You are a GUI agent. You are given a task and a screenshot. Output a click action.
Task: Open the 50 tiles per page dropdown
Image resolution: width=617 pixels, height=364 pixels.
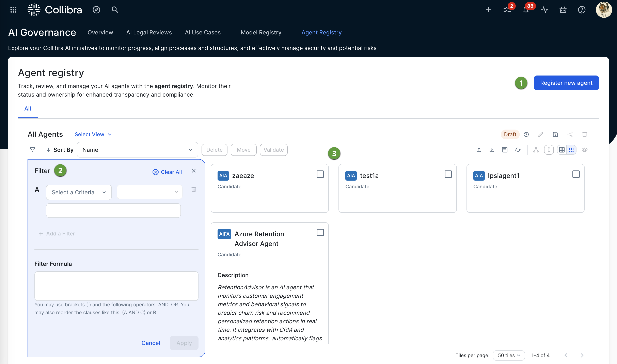click(x=509, y=355)
